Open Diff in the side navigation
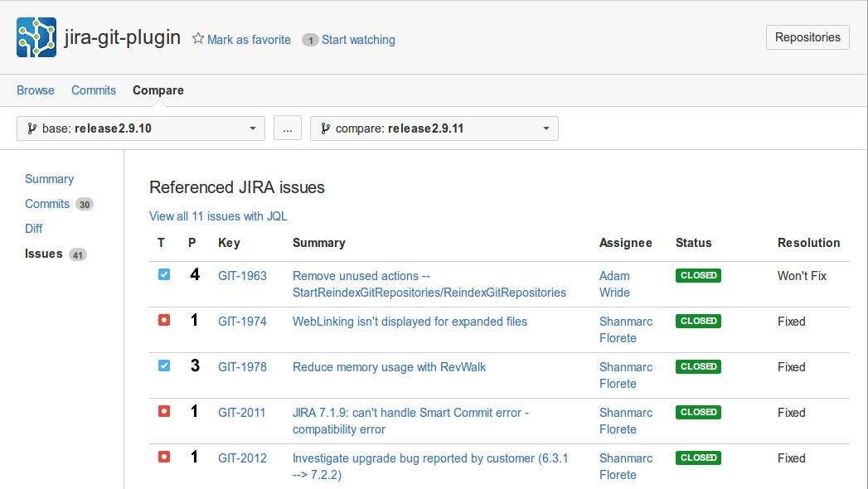868x489 pixels. [34, 229]
